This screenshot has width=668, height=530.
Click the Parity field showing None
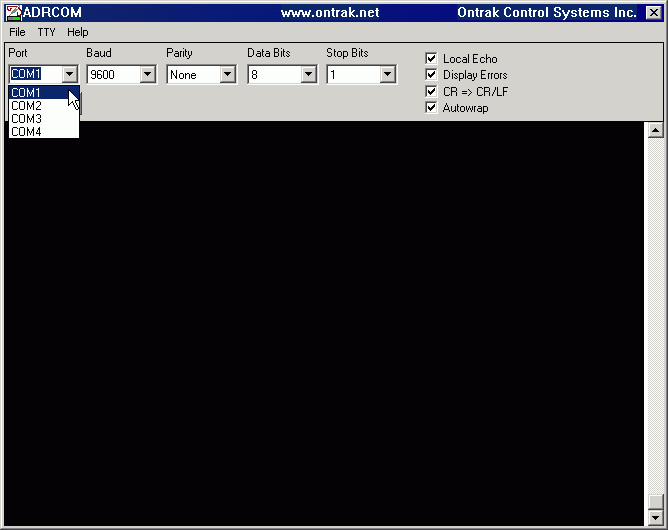[x=194, y=74]
